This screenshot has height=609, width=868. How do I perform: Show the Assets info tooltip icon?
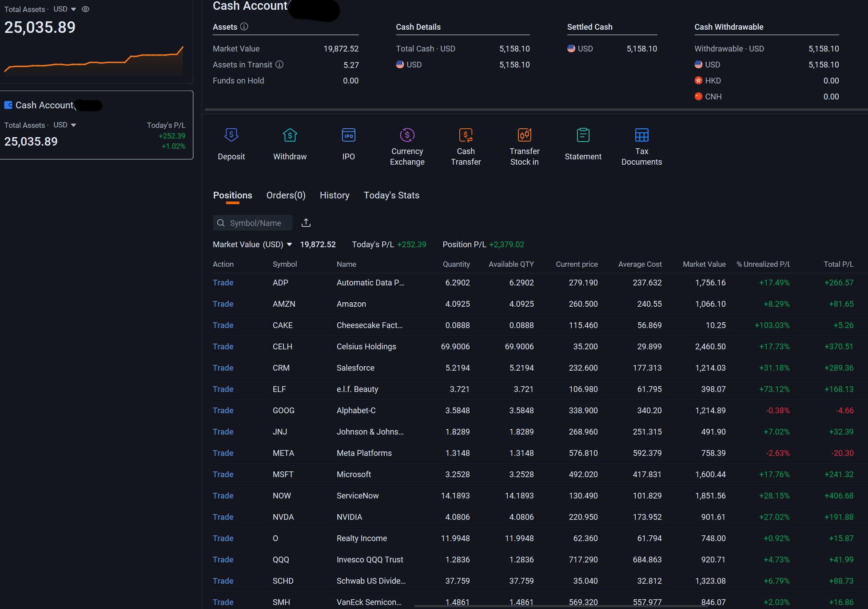click(x=244, y=27)
